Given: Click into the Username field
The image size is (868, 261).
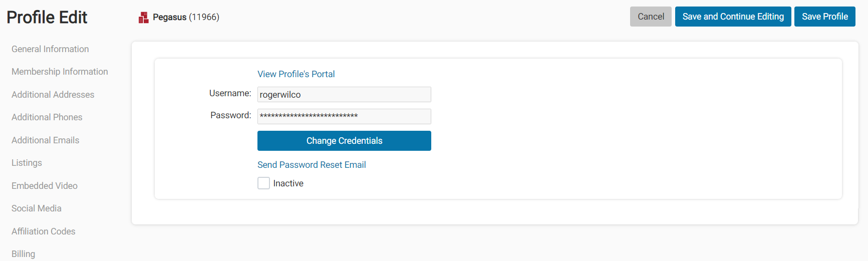Looking at the screenshot, I should [x=344, y=95].
